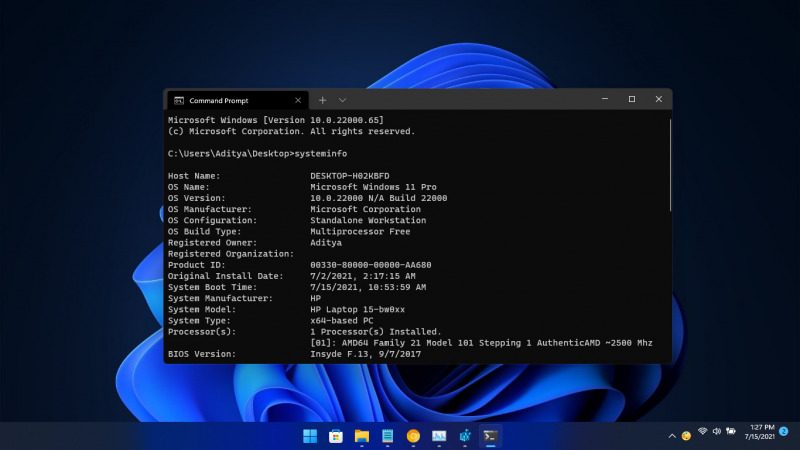Click the '10.0.22000 N/A Build 22000' value

pyautogui.click(x=379, y=198)
